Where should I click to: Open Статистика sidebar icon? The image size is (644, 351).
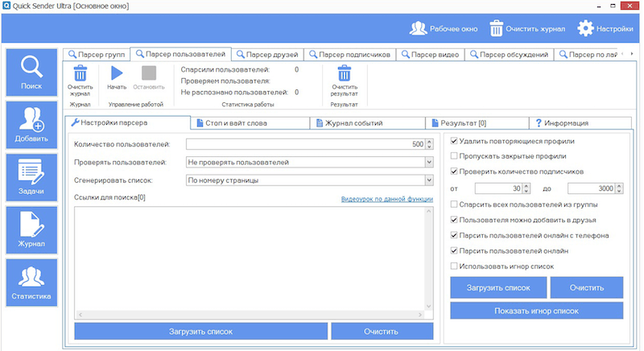(x=31, y=278)
